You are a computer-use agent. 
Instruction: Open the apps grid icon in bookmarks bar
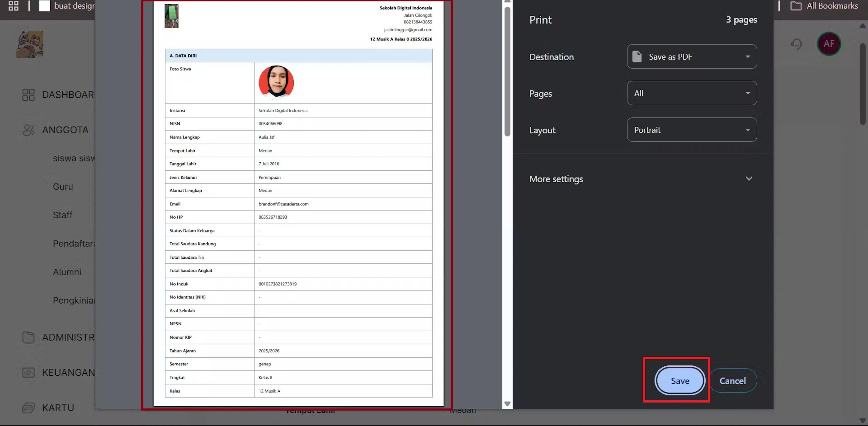tap(14, 6)
